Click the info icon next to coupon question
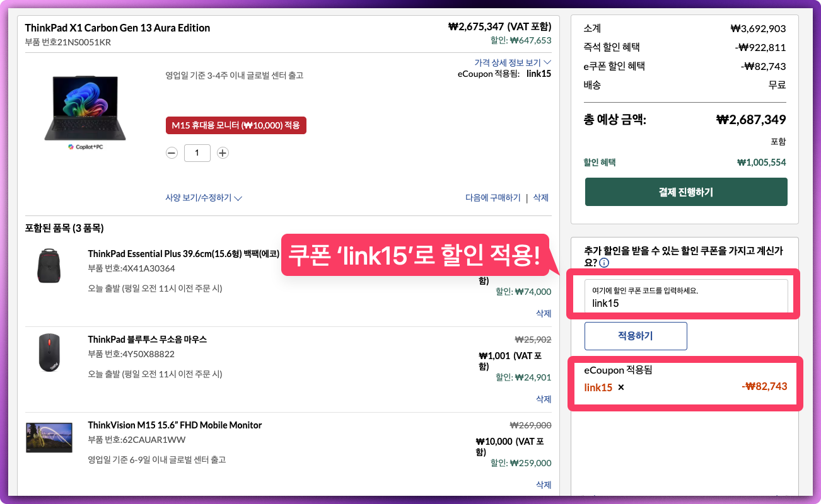This screenshot has width=821, height=504. (604, 263)
